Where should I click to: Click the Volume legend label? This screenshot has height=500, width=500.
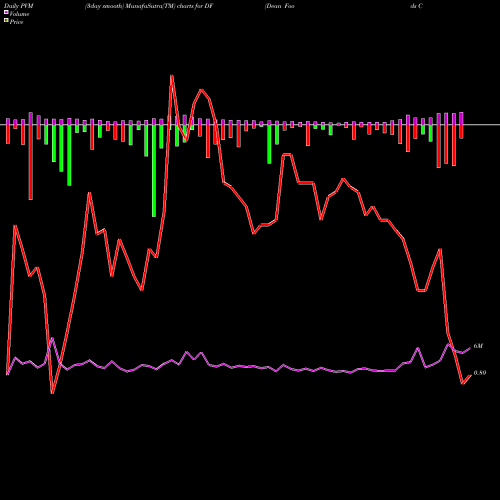coord(19,14)
